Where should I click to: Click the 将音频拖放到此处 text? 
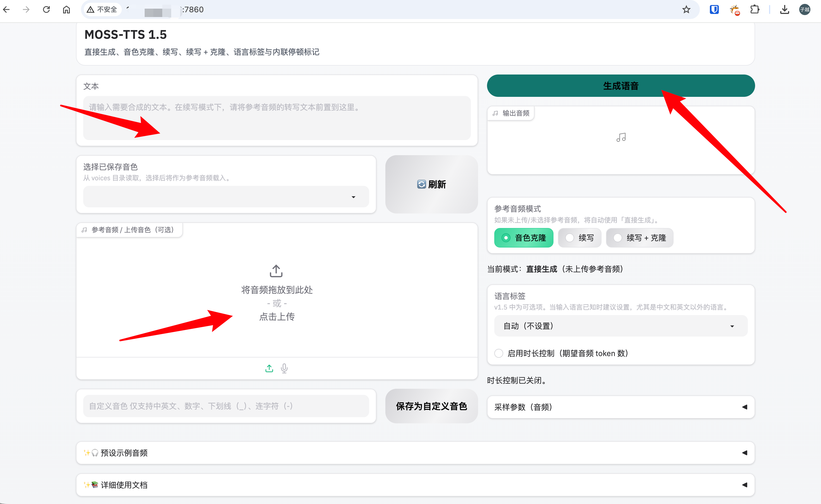pyautogui.click(x=277, y=290)
